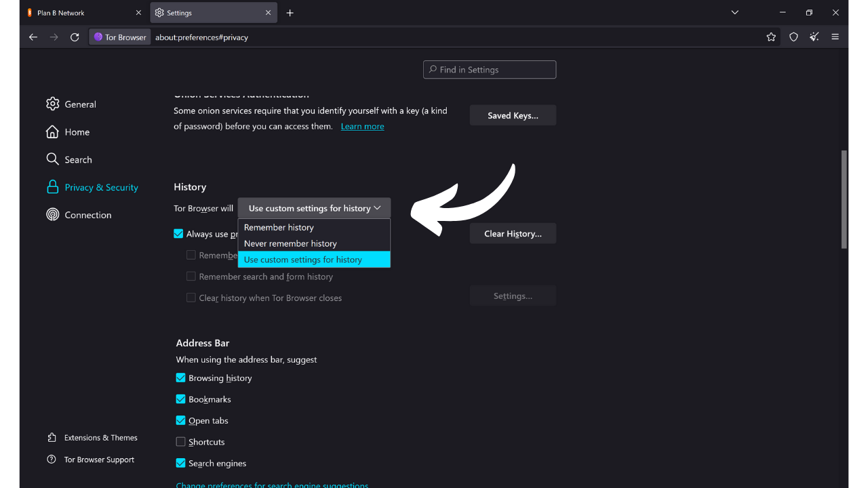The width and height of the screenshot is (868, 488).
Task: Bookmark this page with the star icon
Action: pyautogui.click(x=771, y=37)
